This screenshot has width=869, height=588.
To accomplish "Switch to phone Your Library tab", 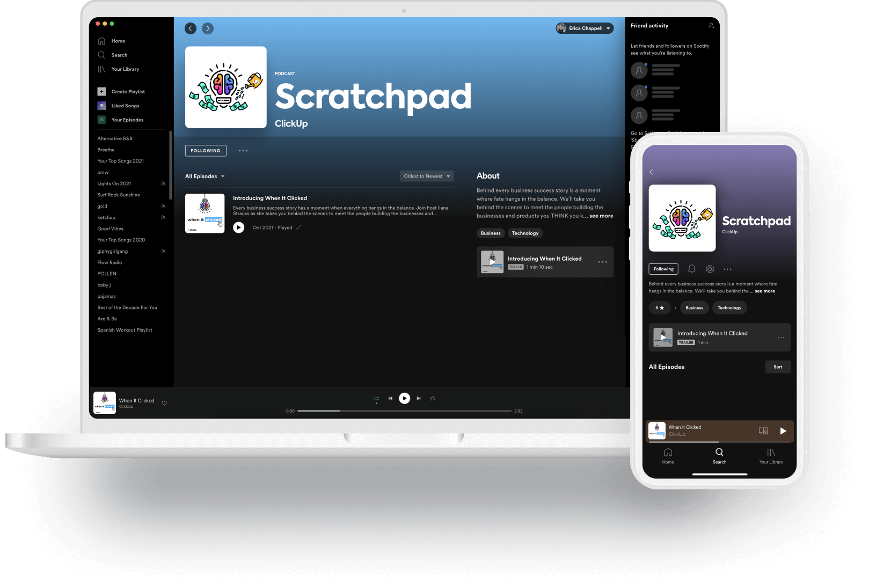I will click(x=771, y=456).
